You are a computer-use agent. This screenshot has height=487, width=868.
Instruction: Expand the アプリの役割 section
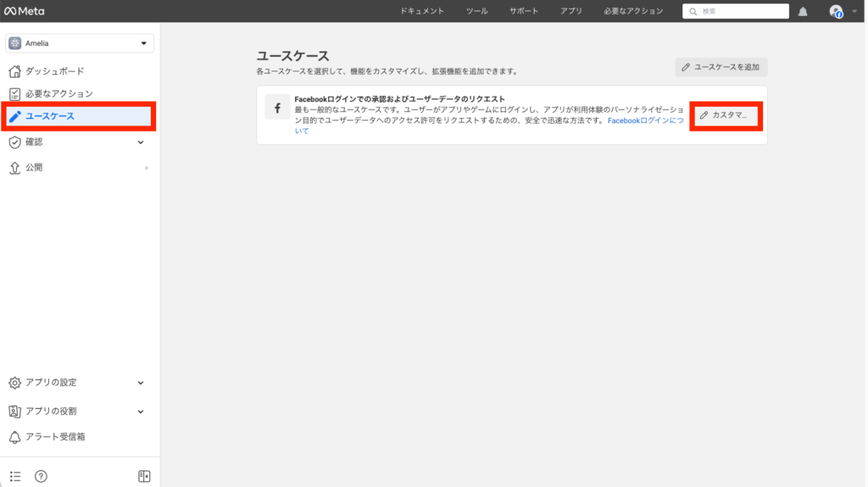[x=141, y=411]
